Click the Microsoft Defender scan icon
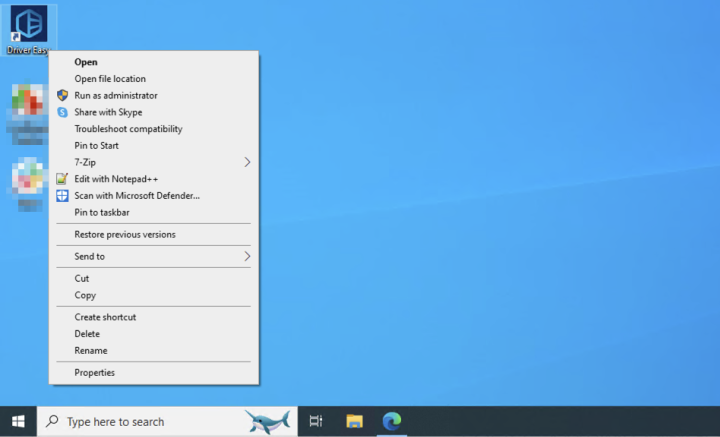 point(62,196)
